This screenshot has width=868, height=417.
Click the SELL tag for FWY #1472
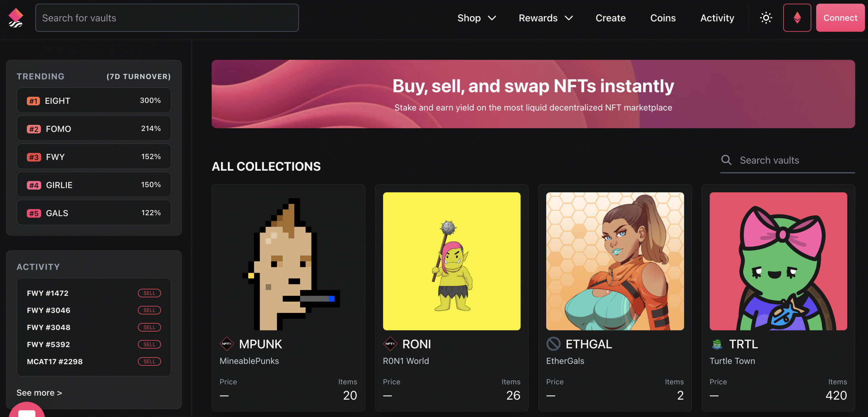tap(149, 293)
